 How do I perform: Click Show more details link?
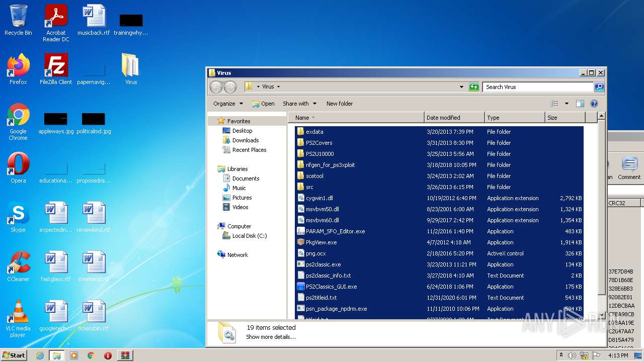click(271, 337)
